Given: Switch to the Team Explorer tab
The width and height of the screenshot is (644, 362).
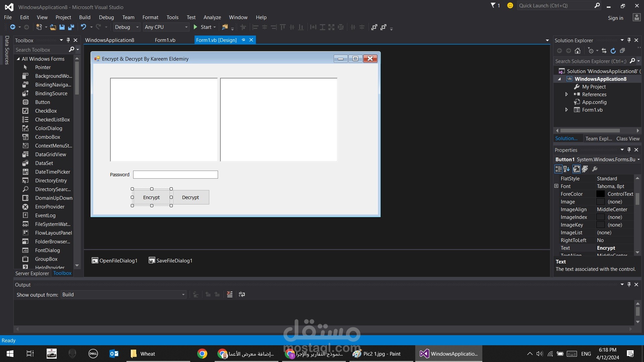Looking at the screenshot, I should 599,139.
